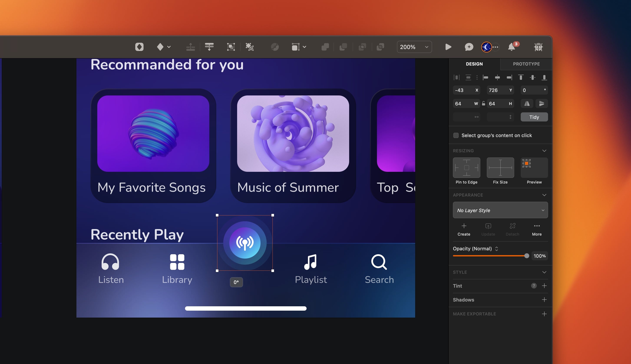Screen dimensions: 631x364
Task: Click the Play prototype preview button
Action: point(448,47)
